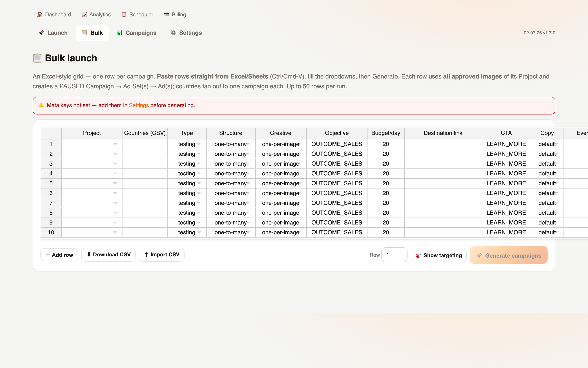Click LEARN_MORE in row 10

[x=506, y=232]
